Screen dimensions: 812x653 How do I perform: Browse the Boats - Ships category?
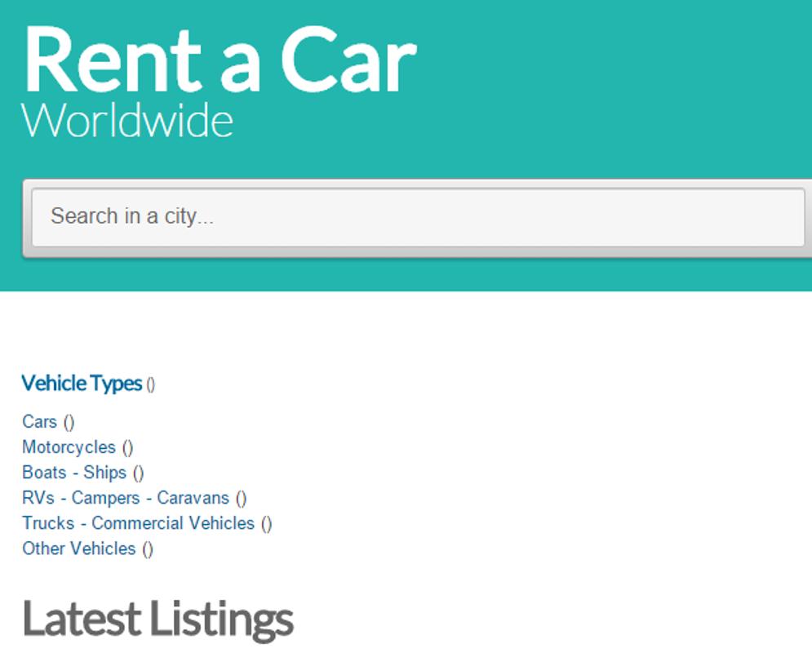click(x=74, y=473)
